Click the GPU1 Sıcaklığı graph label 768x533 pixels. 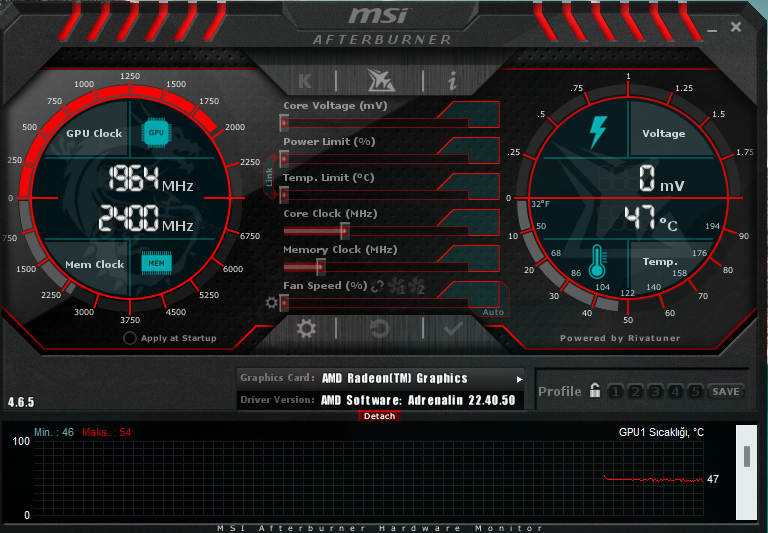661,432
